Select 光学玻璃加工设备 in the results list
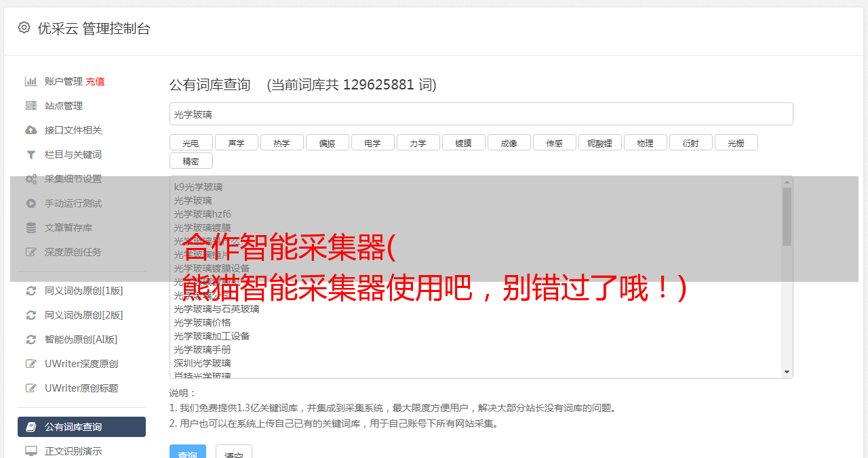This screenshot has height=458, width=868. coord(212,336)
